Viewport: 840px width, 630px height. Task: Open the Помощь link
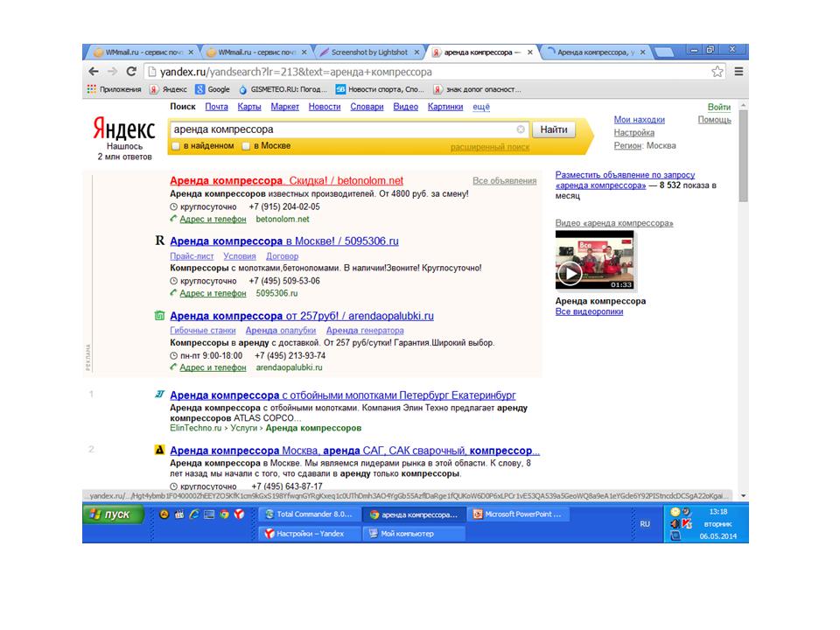[x=714, y=120]
